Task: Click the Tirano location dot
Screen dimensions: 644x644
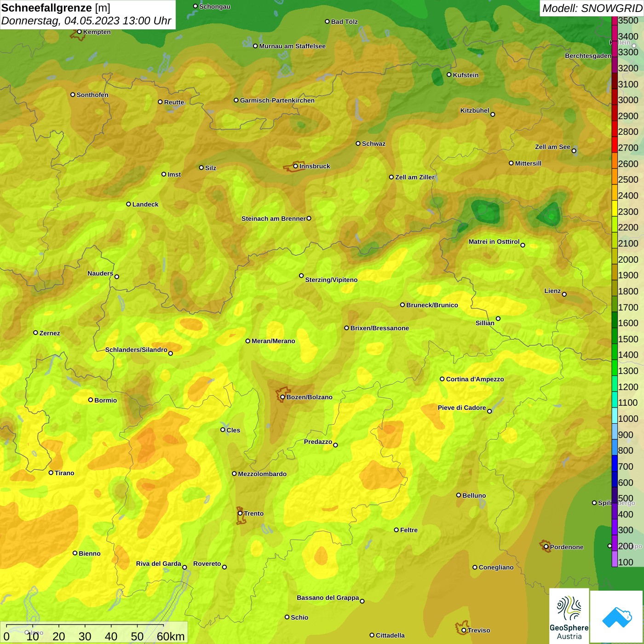Action: (x=51, y=472)
